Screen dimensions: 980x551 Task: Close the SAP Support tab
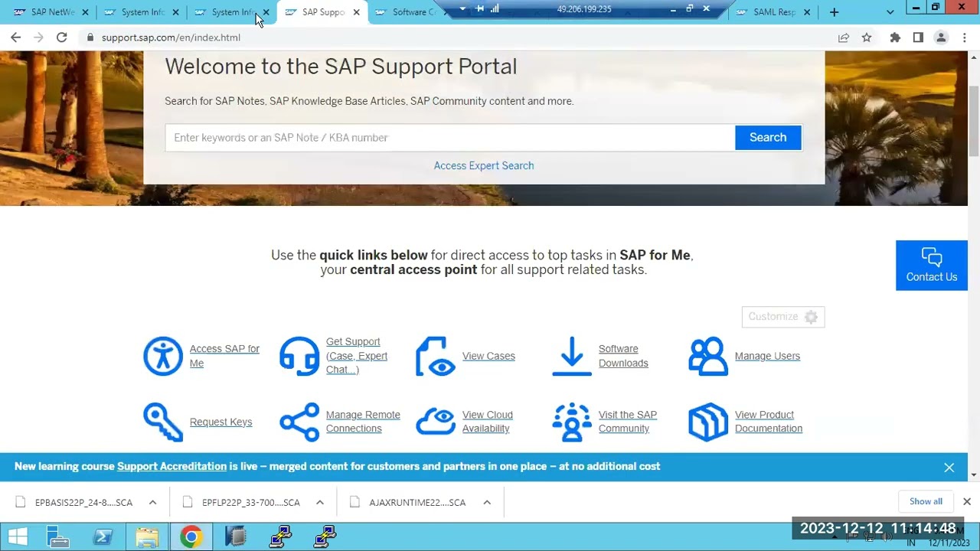point(356,12)
